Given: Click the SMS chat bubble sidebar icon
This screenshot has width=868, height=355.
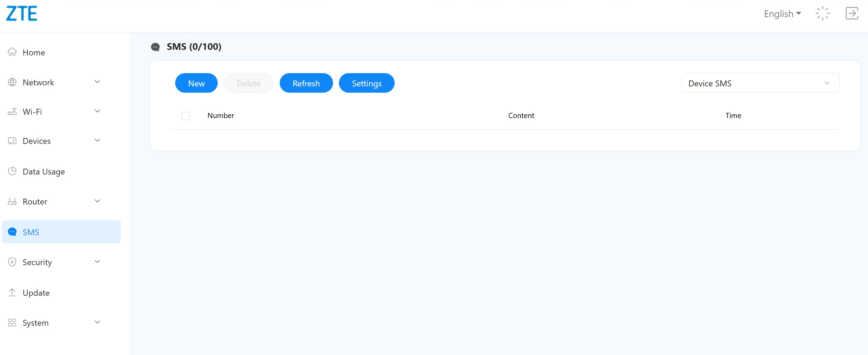Looking at the screenshot, I should pos(12,232).
